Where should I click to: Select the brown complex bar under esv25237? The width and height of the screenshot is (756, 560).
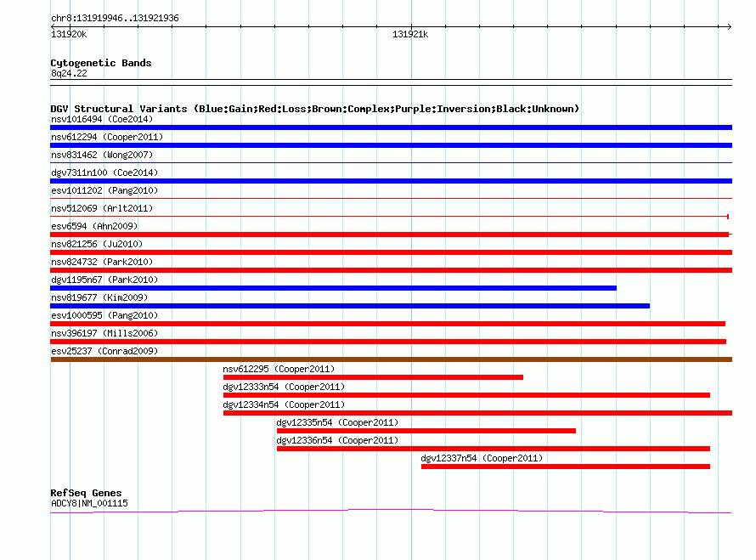pyautogui.click(x=391, y=359)
